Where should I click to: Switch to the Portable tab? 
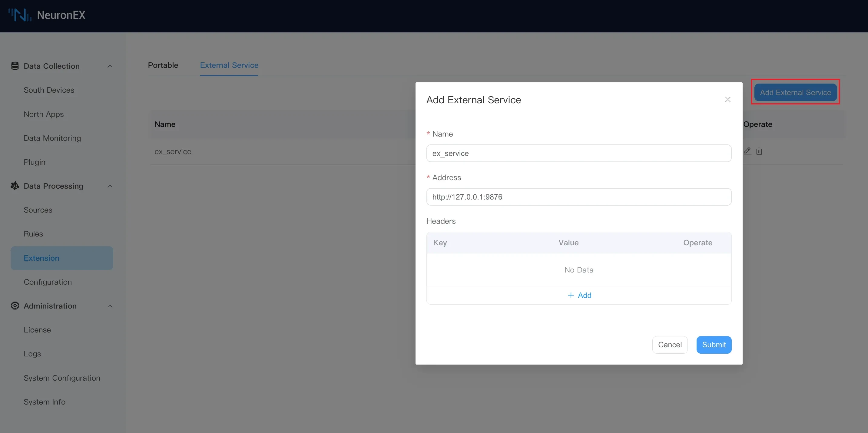coord(163,65)
